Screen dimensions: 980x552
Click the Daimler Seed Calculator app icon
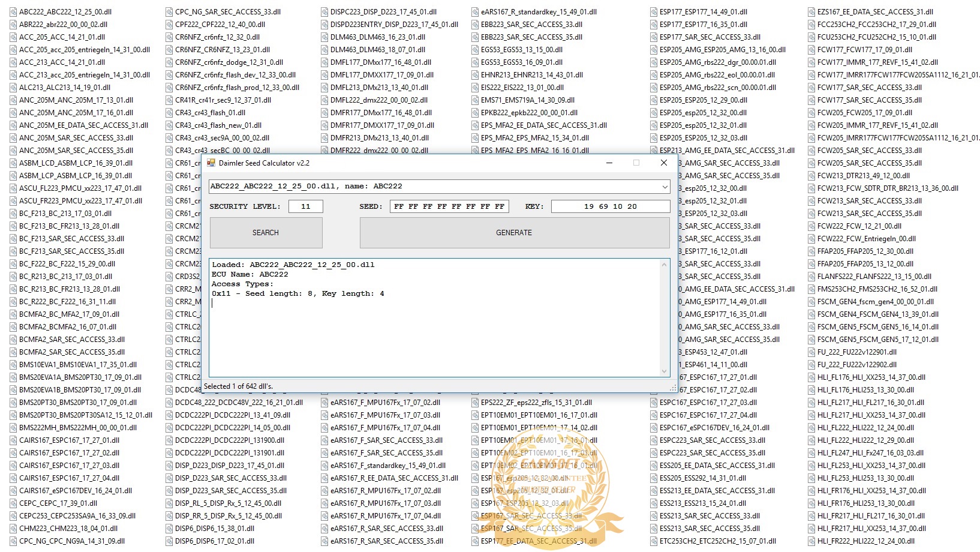(x=211, y=163)
